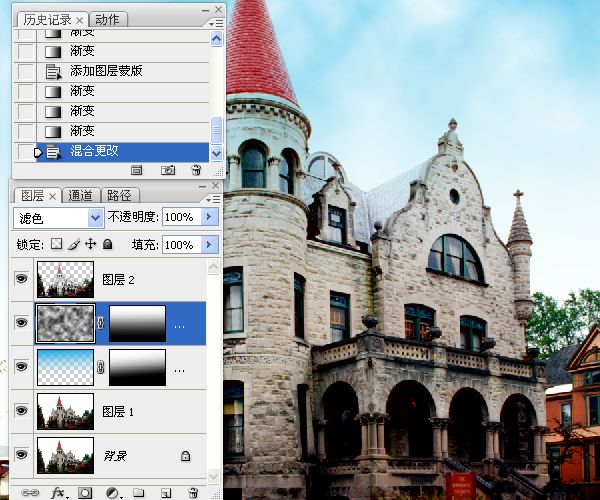Create a new group folder icon
This screenshot has height=500, width=600.
(139, 492)
